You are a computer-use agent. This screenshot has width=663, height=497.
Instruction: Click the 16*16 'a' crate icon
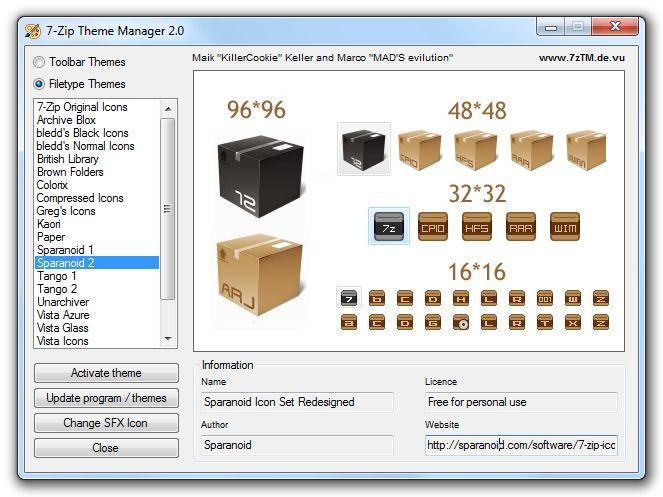(x=349, y=322)
